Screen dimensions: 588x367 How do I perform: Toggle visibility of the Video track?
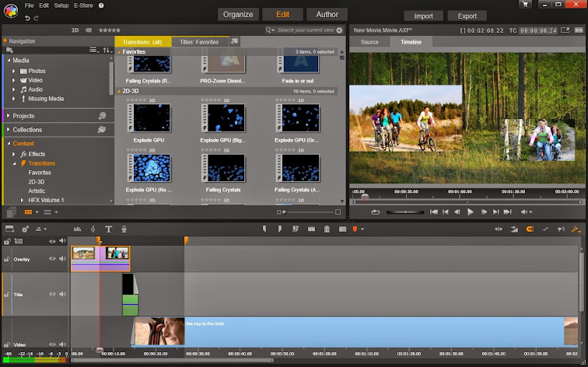click(53, 343)
